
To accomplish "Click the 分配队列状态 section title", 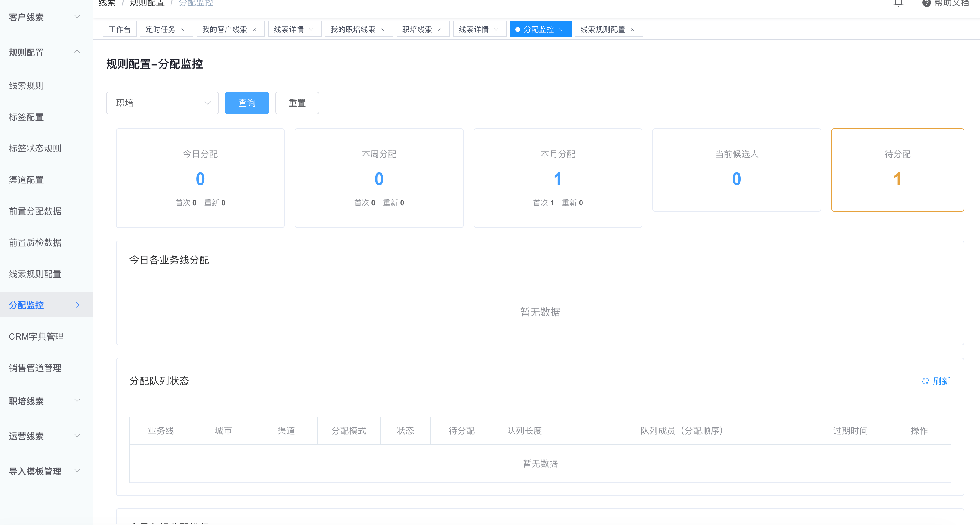I will coord(159,381).
